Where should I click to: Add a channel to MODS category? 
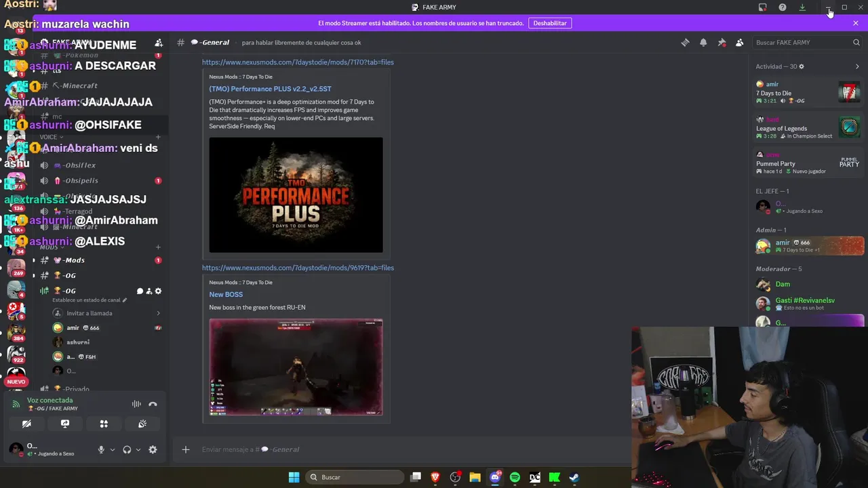[158, 247]
